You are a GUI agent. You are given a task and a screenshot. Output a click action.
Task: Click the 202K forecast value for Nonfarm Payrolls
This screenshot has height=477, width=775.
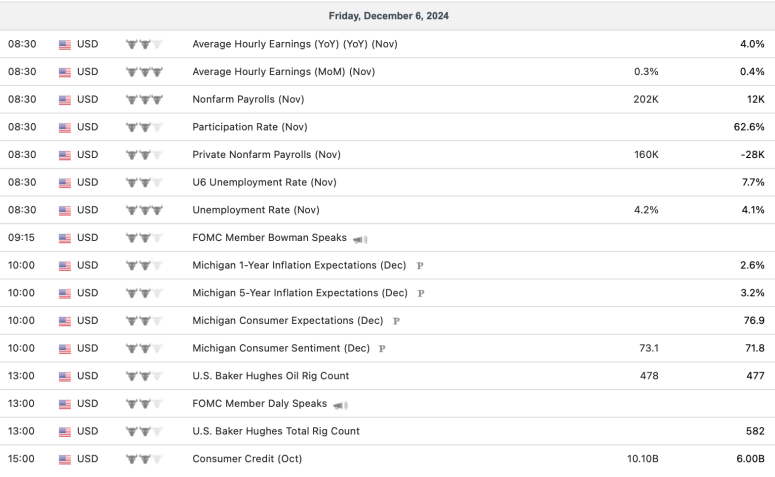[x=646, y=100]
